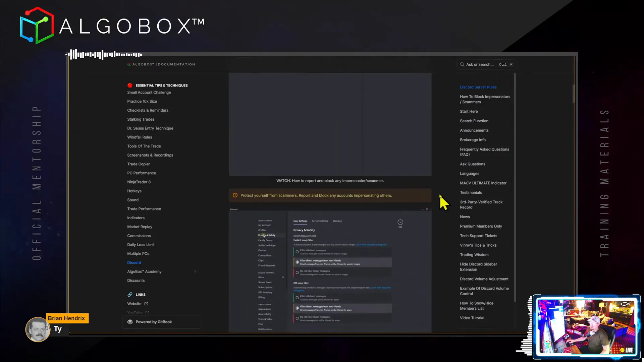Click Brian Hendrix's avatar picture
Viewport: 644px width, 362px height.
coord(38,329)
